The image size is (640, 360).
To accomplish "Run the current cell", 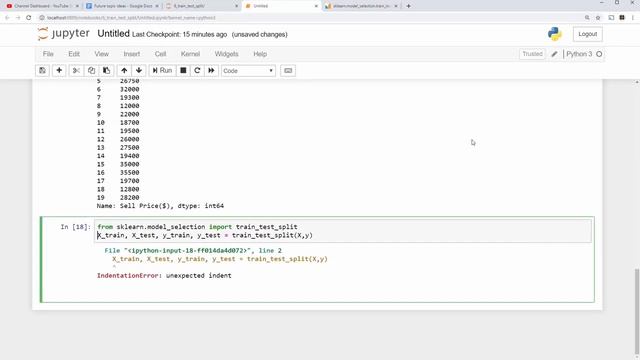I will 162,71.
